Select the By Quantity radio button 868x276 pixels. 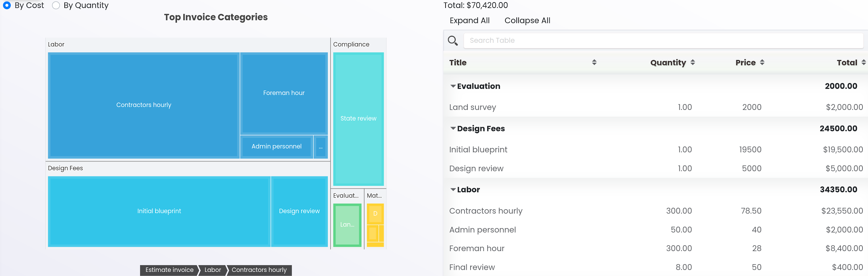click(x=56, y=6)
